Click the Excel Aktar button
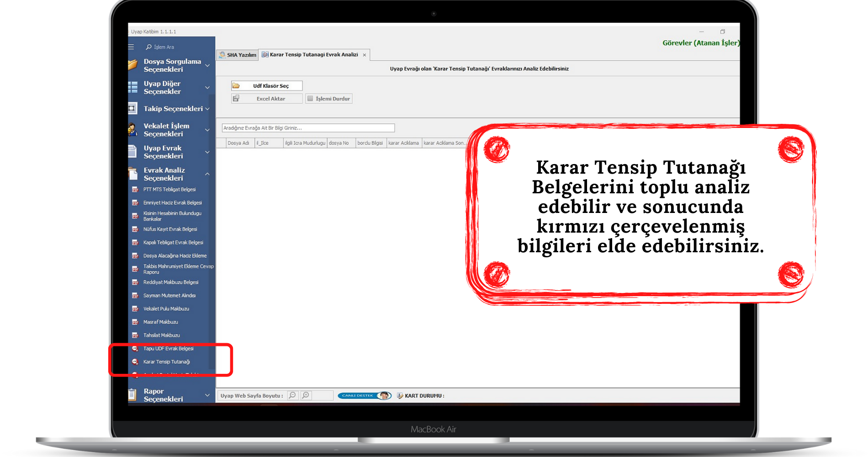The height and width of the screenshot is (457, 868). [267, 98]
